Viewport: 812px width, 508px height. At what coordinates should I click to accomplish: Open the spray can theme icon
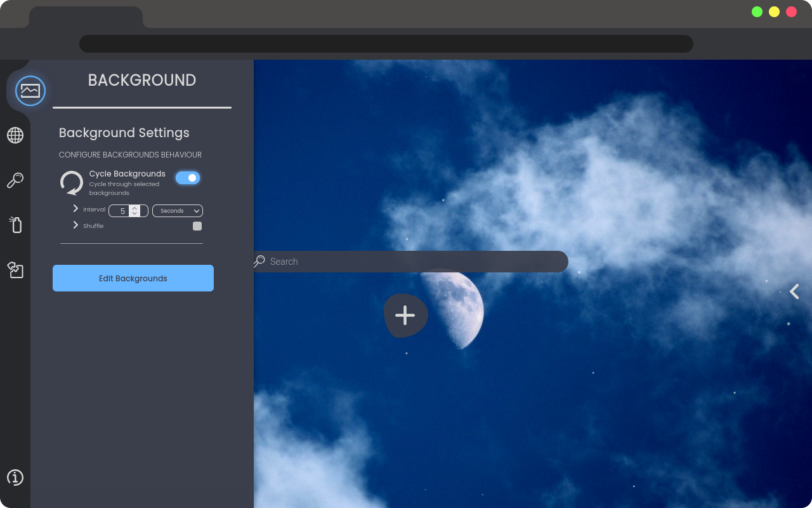15,225
